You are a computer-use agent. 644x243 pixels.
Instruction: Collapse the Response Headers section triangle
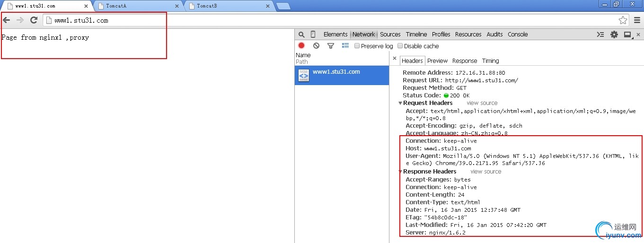[400, 172]
